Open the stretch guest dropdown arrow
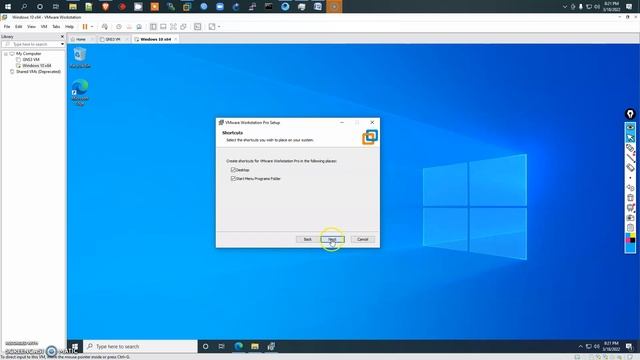The width and height of the screenshot is (640, 360). [x=219, y=27]
